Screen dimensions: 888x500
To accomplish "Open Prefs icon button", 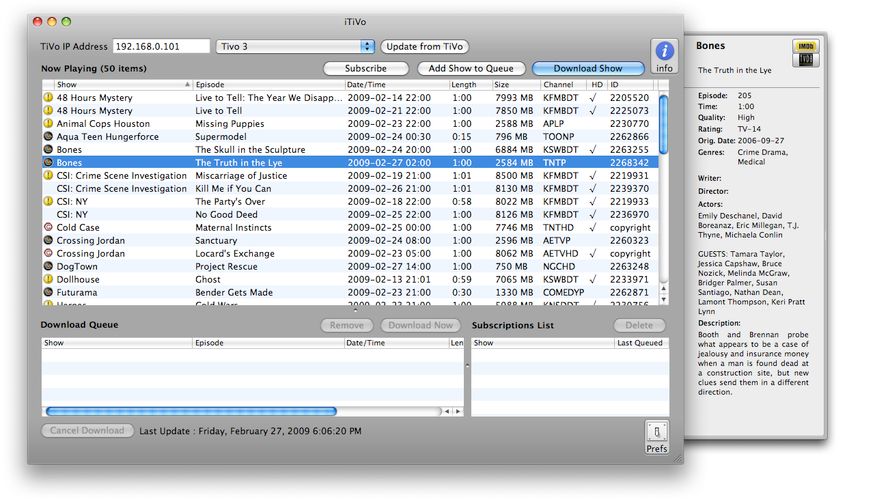I will (x=656, y=437).
